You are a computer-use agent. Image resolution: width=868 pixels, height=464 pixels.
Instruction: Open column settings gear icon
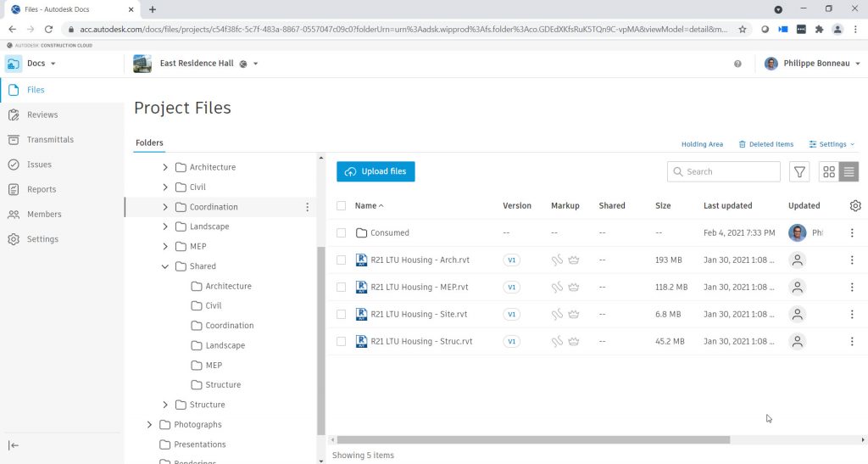(855, 205)
